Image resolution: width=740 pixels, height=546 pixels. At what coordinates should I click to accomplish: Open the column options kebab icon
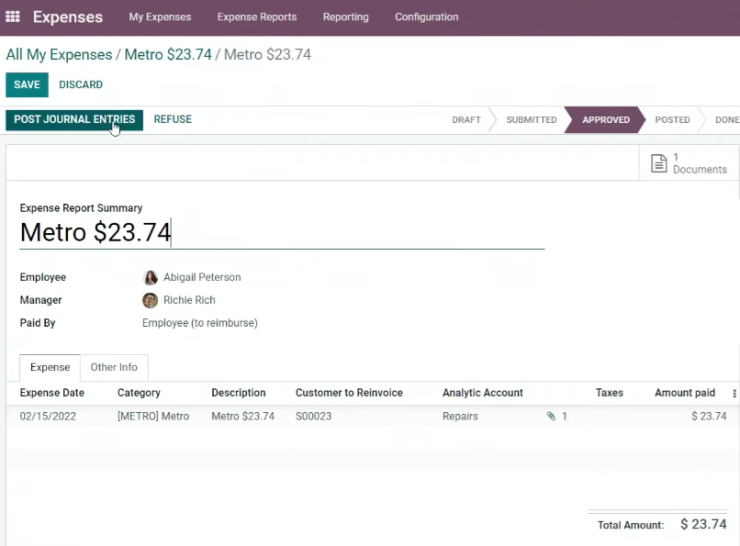point(734,393)
